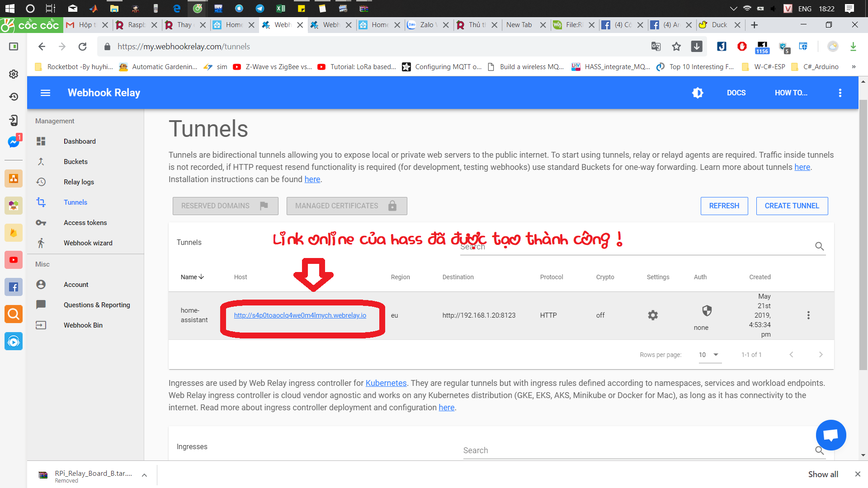Go back in browser history

point(42,47)
